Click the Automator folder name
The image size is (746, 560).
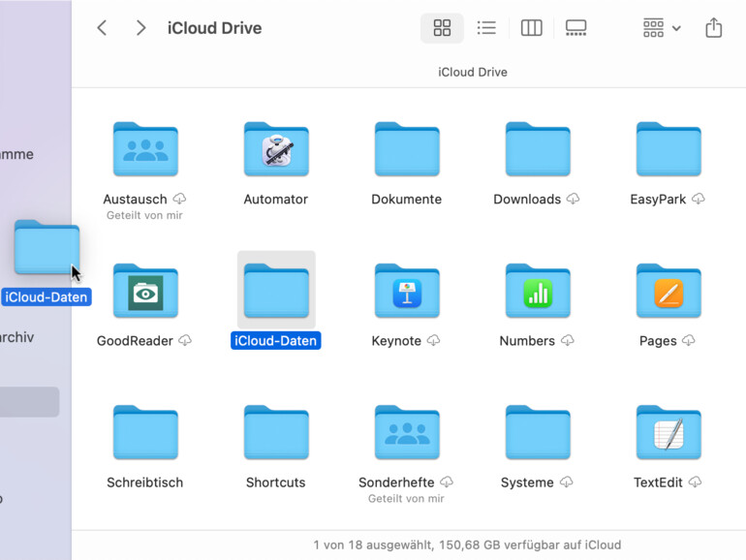pyautogui.click(x=276, y=199)
